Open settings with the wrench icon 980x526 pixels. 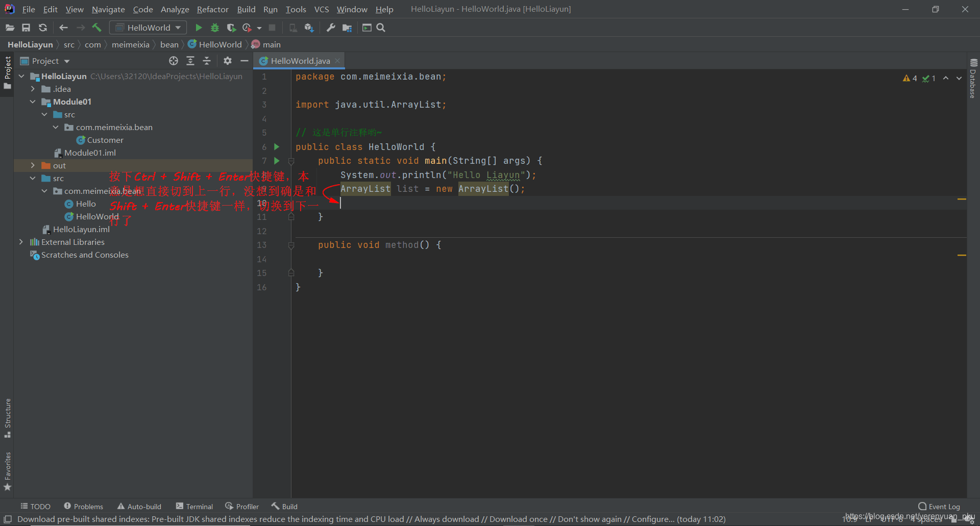331,28
